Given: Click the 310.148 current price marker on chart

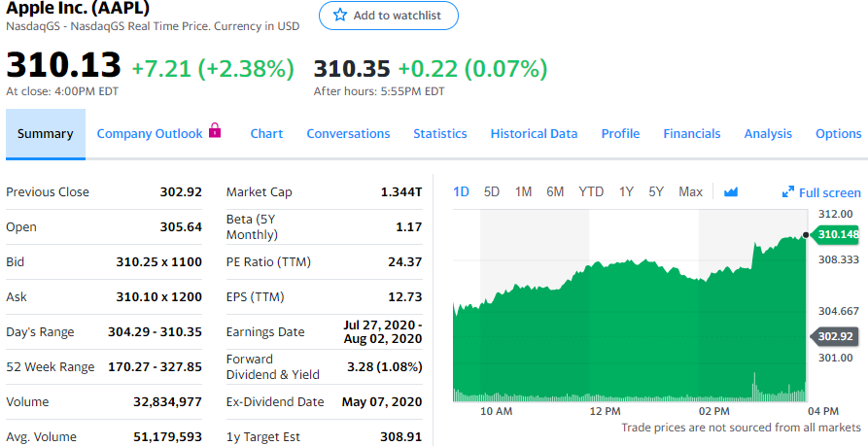Looking at the screenshot, I should tap(837, 234).
